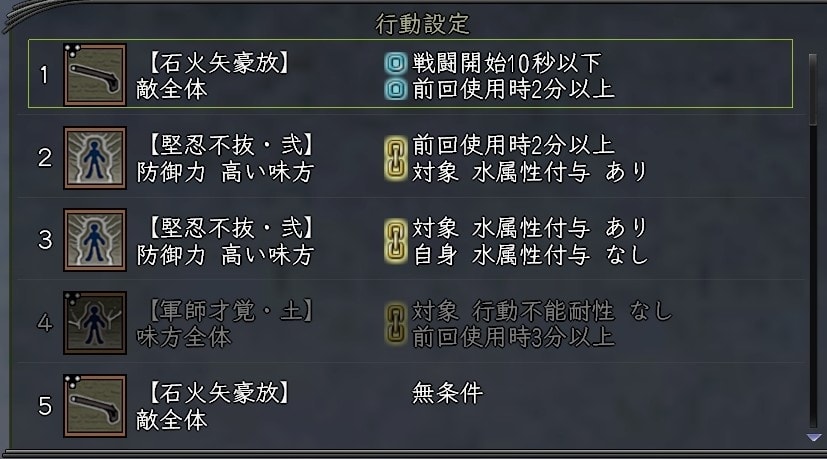Viewport: 827px width, 459px height.
Task: Click the 石火矢豪放 icon in row 5
Action: pos(95,406)
